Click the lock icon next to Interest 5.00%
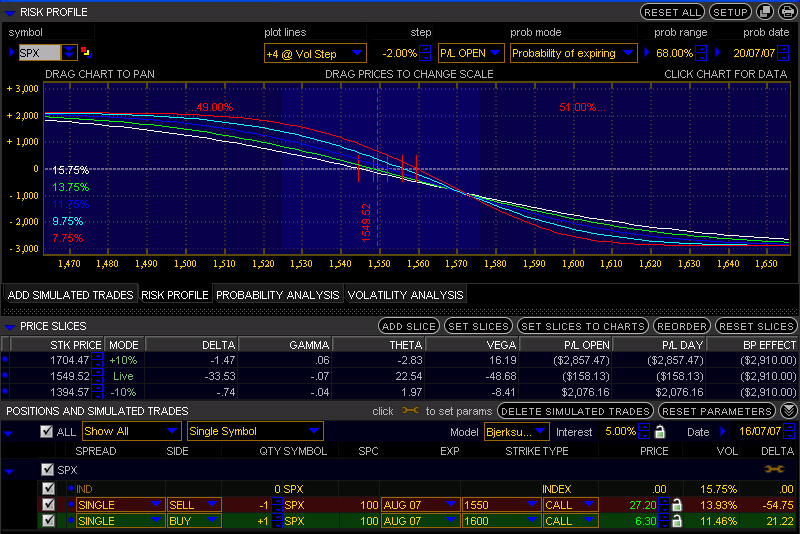The height and width of the screenshot is (534, 800). 659,432
